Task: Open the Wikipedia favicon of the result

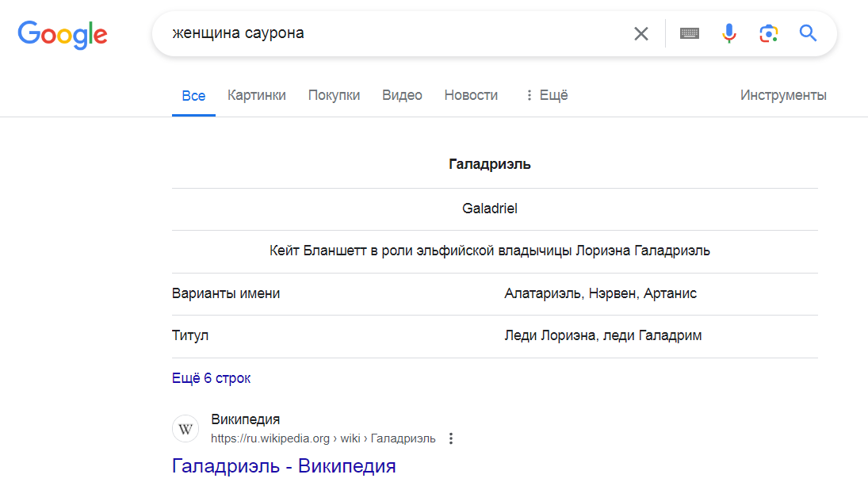Action: [185, 429]
